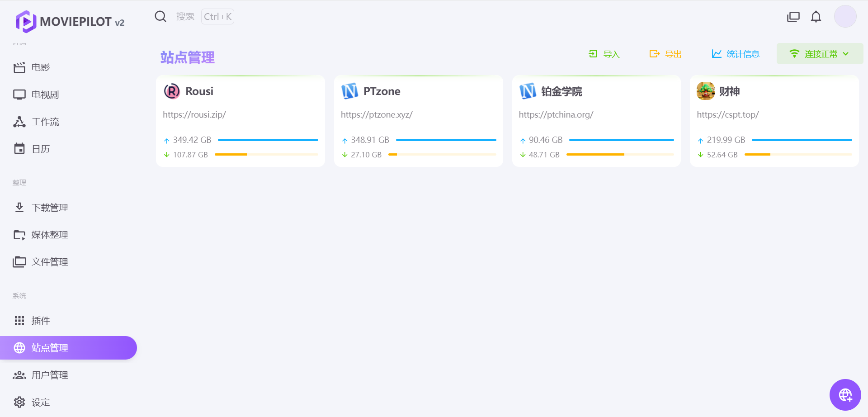Open 插件 in the sidebar
868x417 pixels.
tap(41, 321)
